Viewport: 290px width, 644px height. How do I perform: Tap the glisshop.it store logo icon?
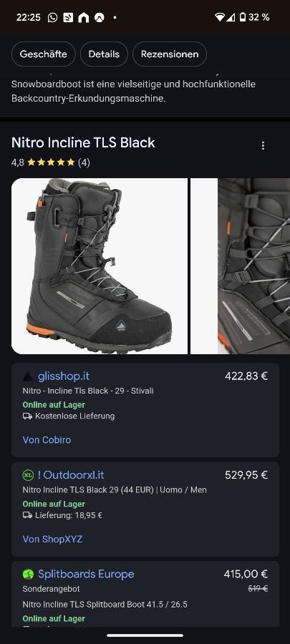[28, 376]
